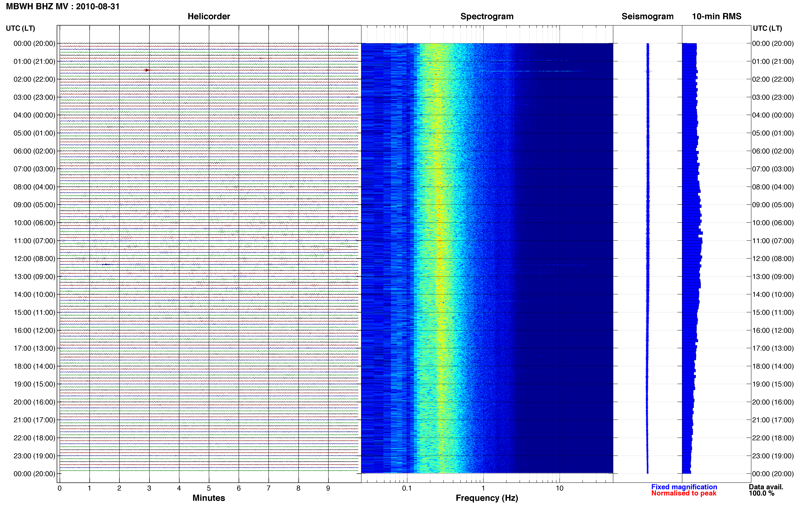812x508 pixels.
Task: Click left-axis label "01:00 (21:00)"
Action: coord(34,62)
